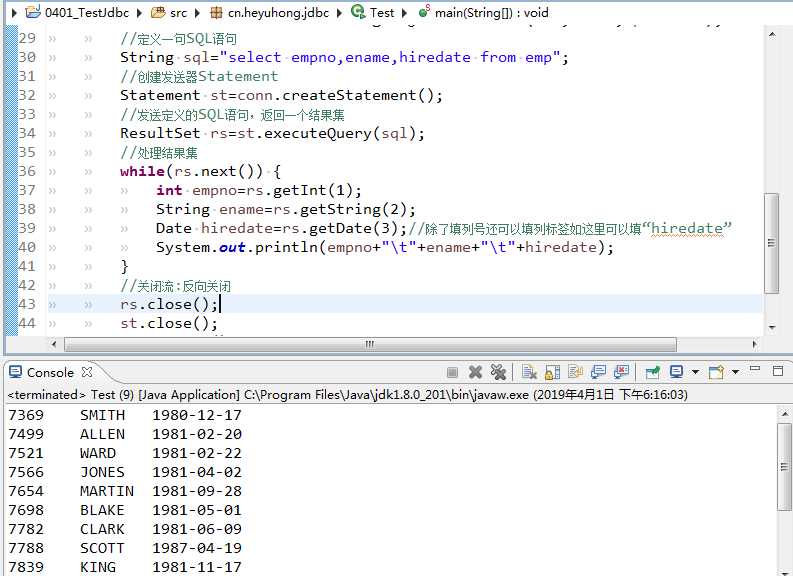
Task: Click the System.out.println line
Action: [385, 247]
